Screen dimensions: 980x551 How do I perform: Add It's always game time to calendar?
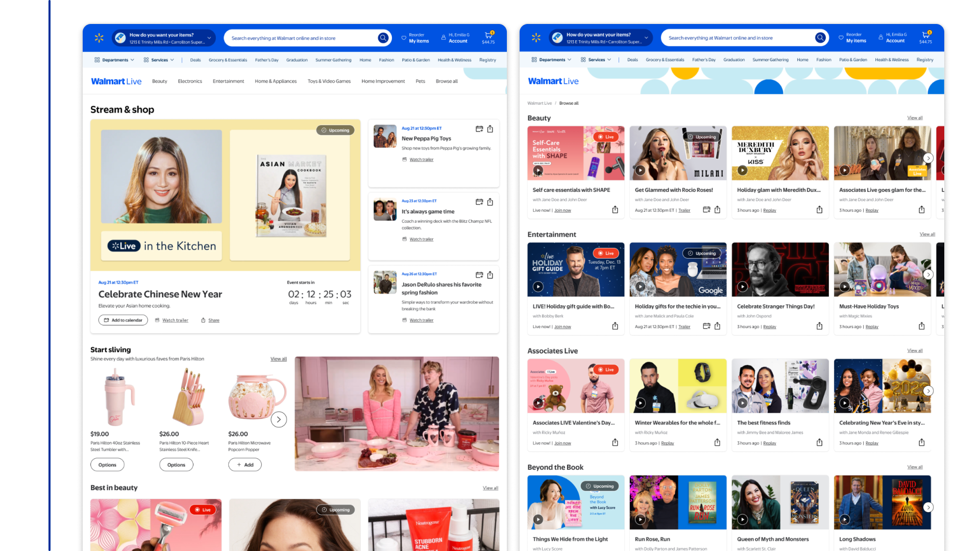coord(479,202)
